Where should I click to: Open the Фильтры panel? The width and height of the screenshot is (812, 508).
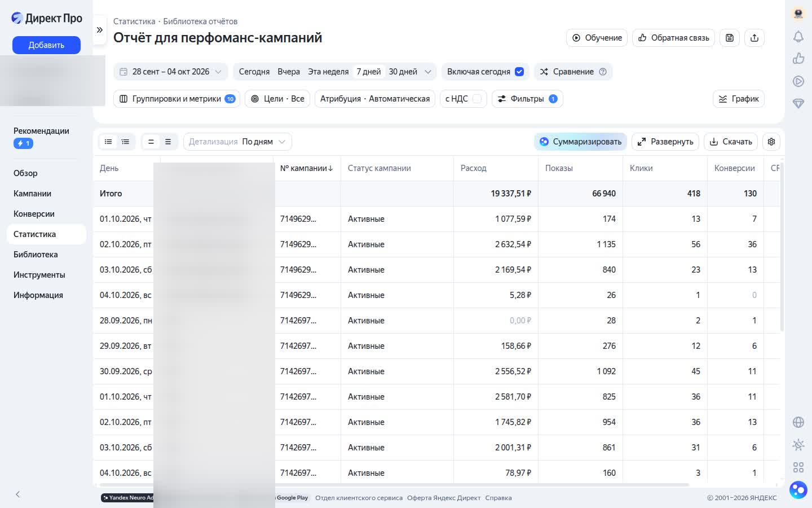tap(527, 99)
